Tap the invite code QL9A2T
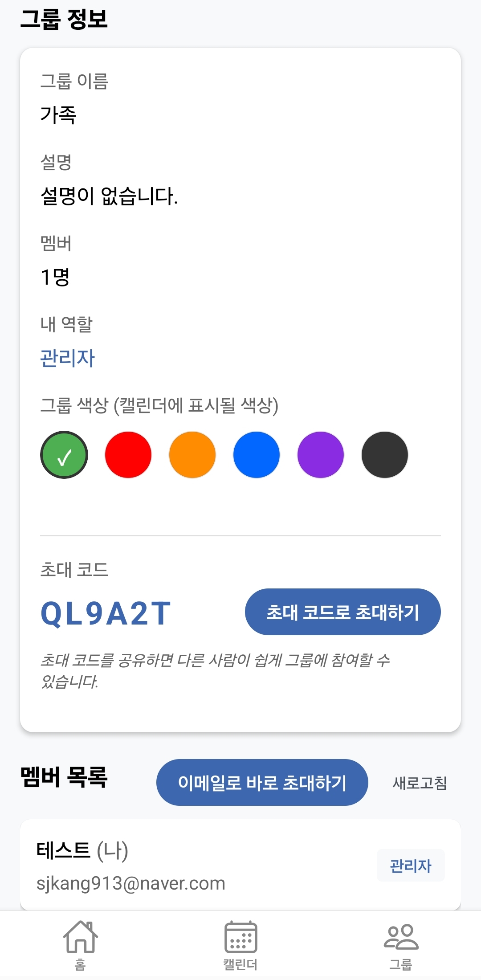This screenshot has width=481, height=980. (106, 613)
